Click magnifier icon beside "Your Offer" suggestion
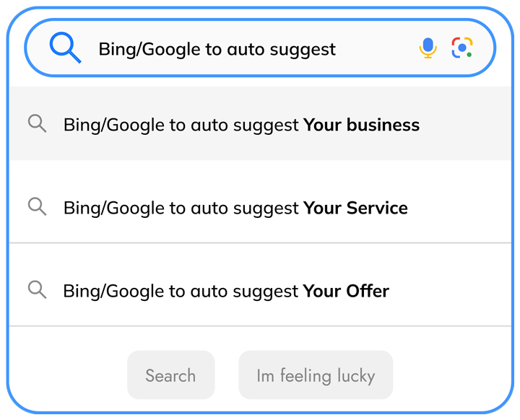Viewport: 520px width, 420px height. click(37, 290)
